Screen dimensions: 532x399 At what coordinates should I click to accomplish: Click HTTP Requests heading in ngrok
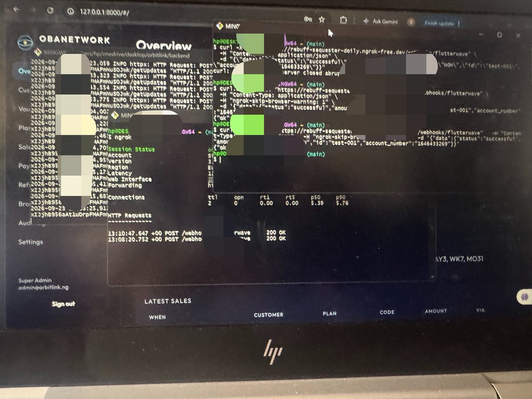(x=130, y=215)
